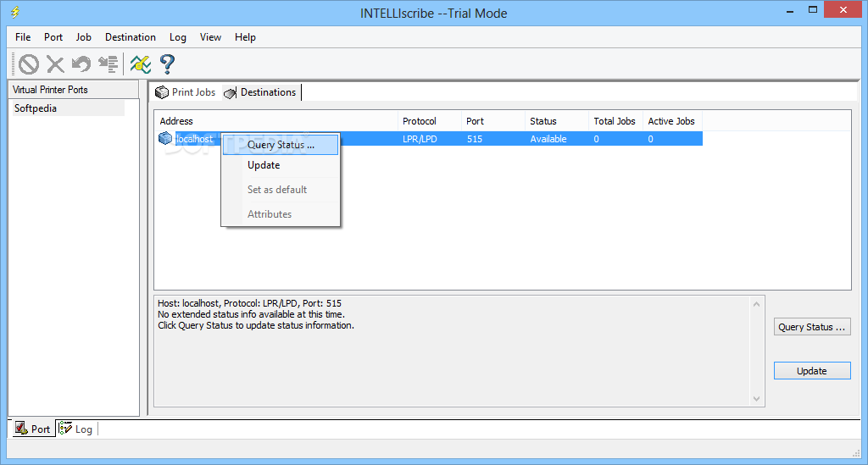868x465 pixels.
Task: Click the localhost printer icon in list
Action: (x=165, y=138)
